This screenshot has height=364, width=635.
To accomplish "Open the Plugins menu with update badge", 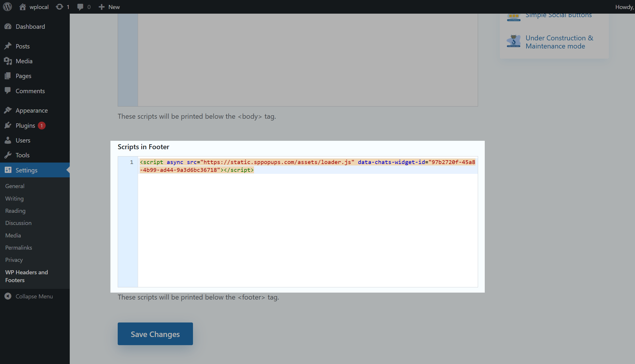I will [x=25, y=125].
